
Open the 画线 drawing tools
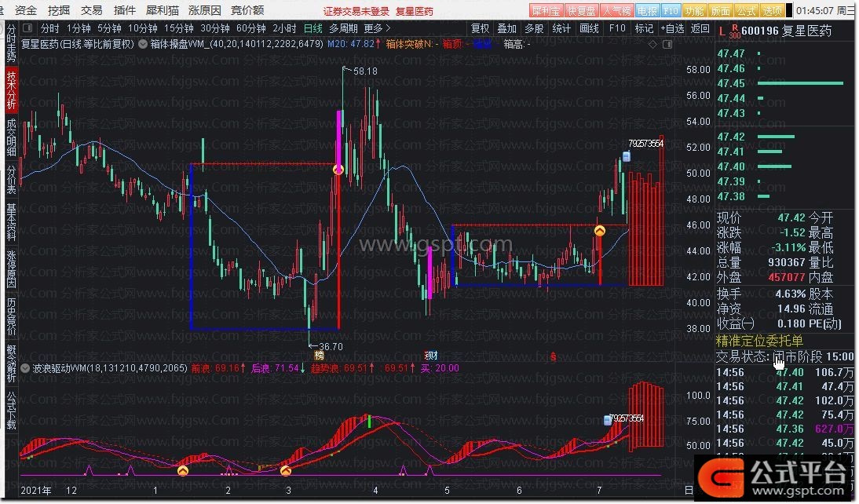589,28
